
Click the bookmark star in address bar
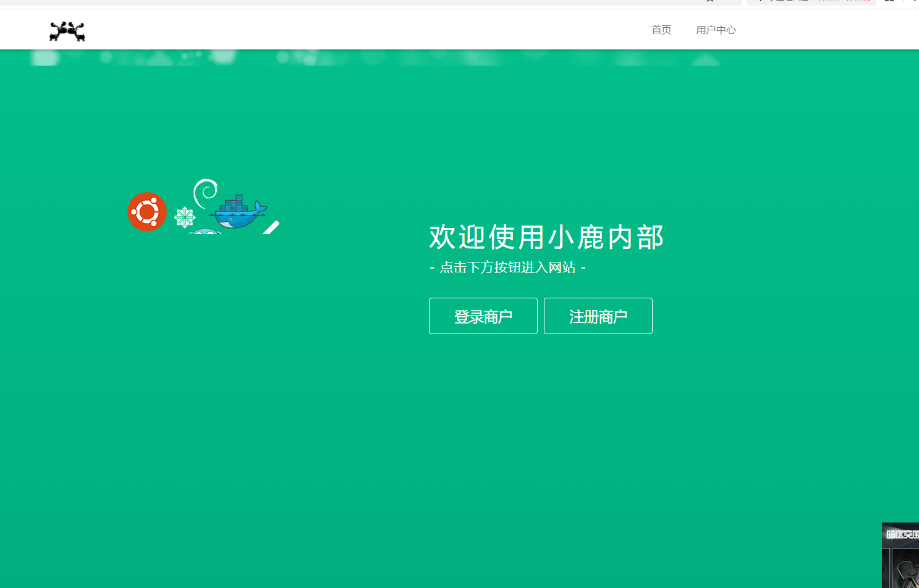[x=710, y=1]
